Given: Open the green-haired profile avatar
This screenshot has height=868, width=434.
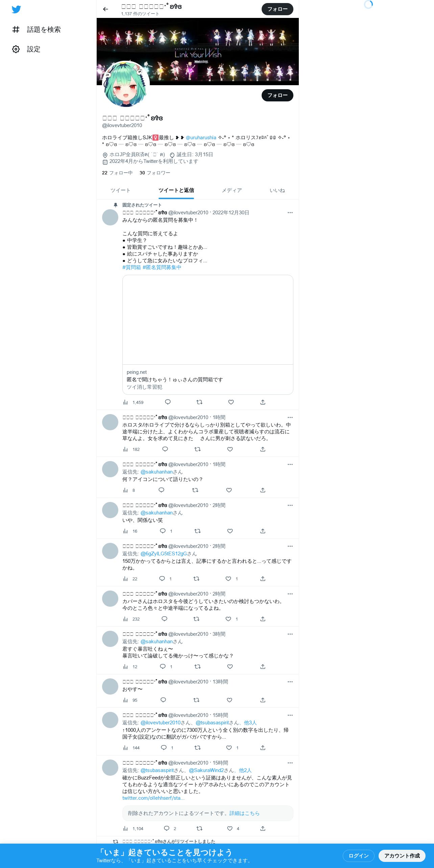Looking at the screenshot, I should [x=126, y=85].
